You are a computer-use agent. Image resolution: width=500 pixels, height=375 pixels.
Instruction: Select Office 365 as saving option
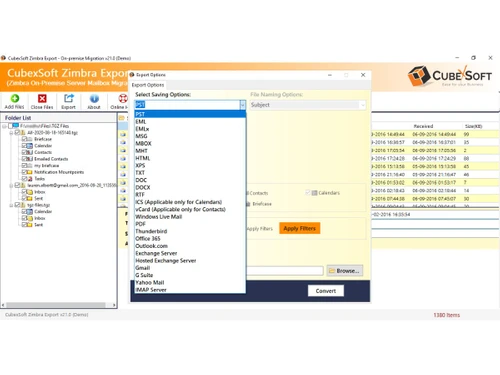click(190, 239)
